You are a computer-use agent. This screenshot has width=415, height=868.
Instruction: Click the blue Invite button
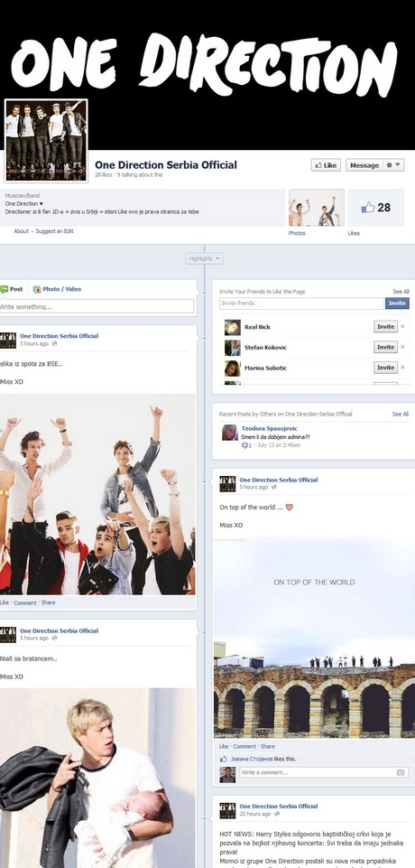397,303
